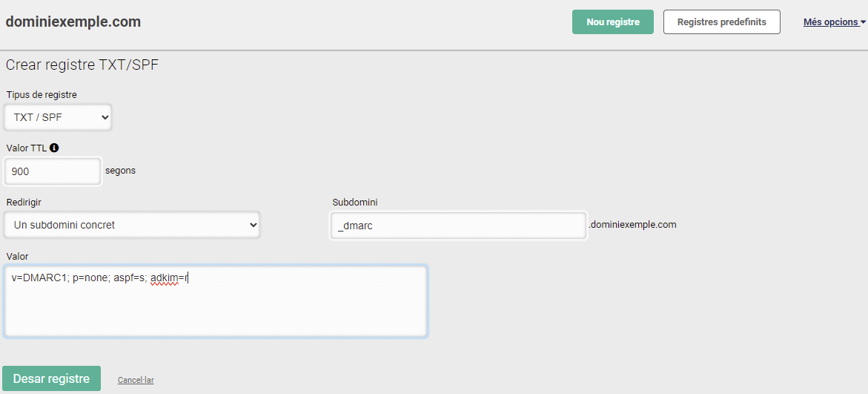Click the Crear registre TXT/SPF title

82,65
